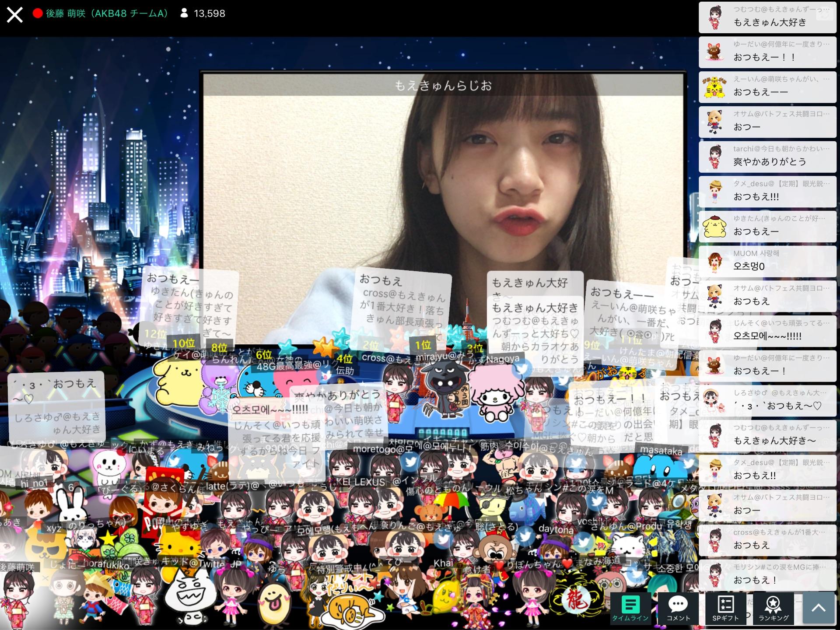The height and width of the screenshot is (630, 840).
Task: Close the live stream with the X button
Action: coord(14,14)
